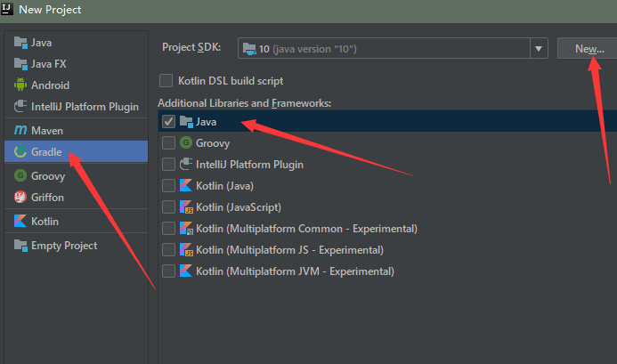
Task: Select the Griffon icon in sidebar
Action: pyautogui.click(x=20, y=197)
